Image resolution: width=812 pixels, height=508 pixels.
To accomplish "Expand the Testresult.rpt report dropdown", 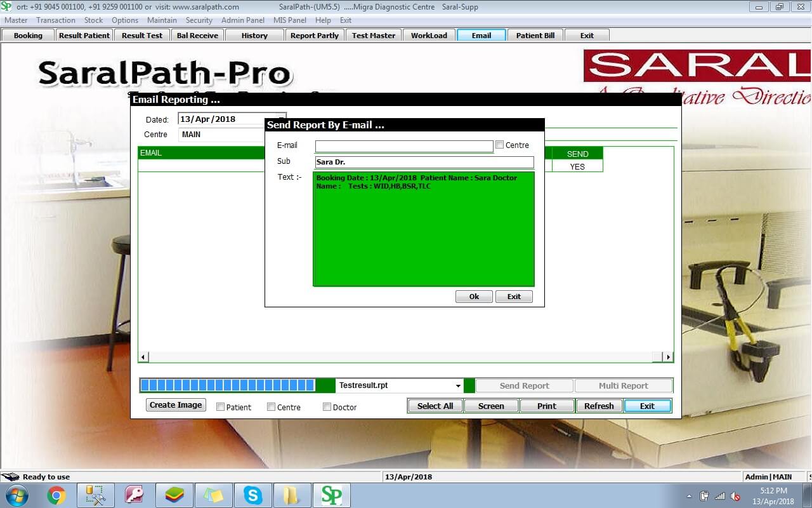I will click(x=458, y=385).
